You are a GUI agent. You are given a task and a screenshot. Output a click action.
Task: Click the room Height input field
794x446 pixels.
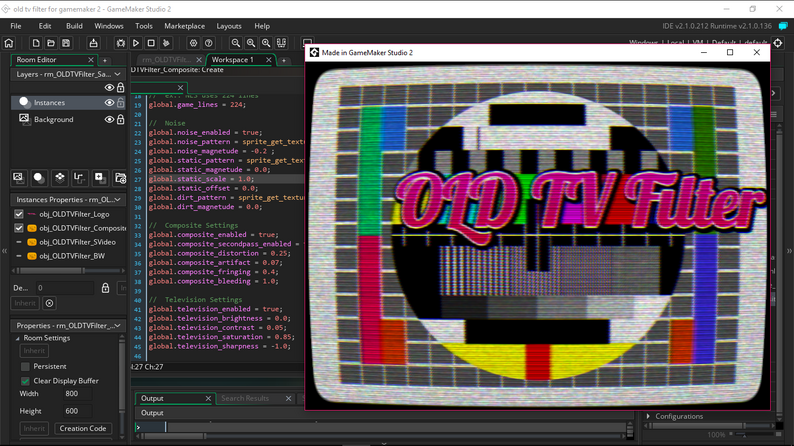point(77,411)
